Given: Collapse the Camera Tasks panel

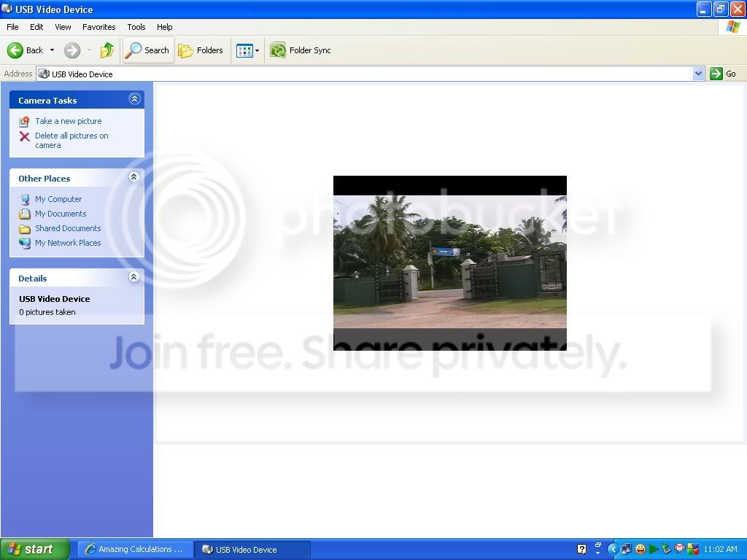Looking at the screenshot, I should 134,99.
